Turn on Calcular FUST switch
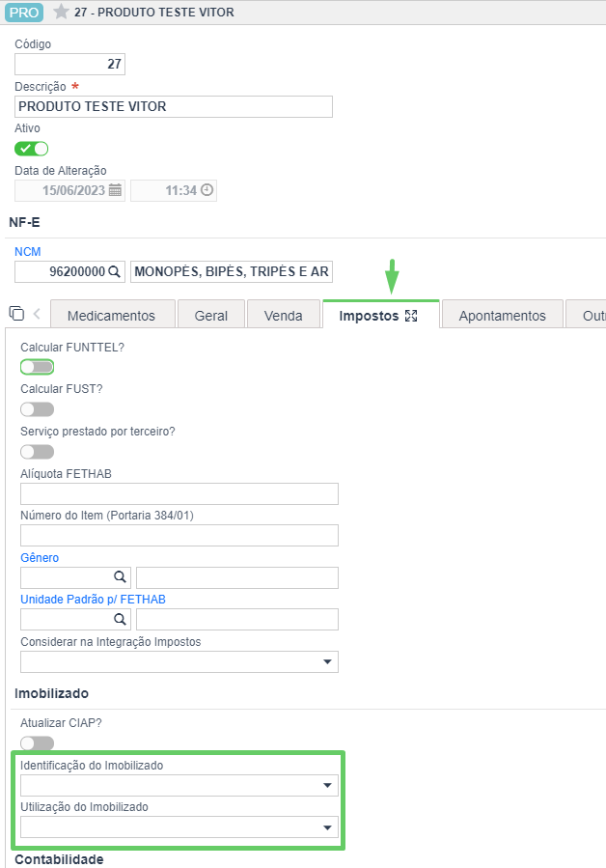Image resolution: width=606 pixels, height=868 pixels. point(37,409)
